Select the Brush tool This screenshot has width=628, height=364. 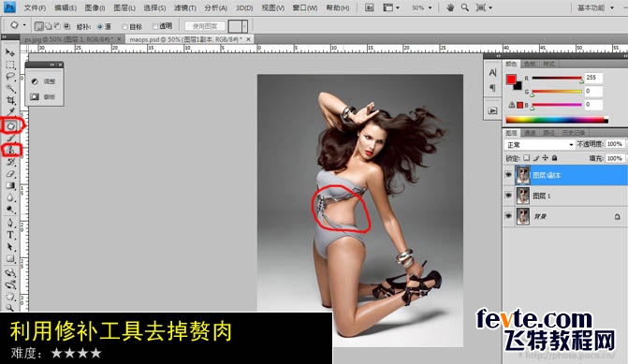pyautogui.click(x=10, y=138)
